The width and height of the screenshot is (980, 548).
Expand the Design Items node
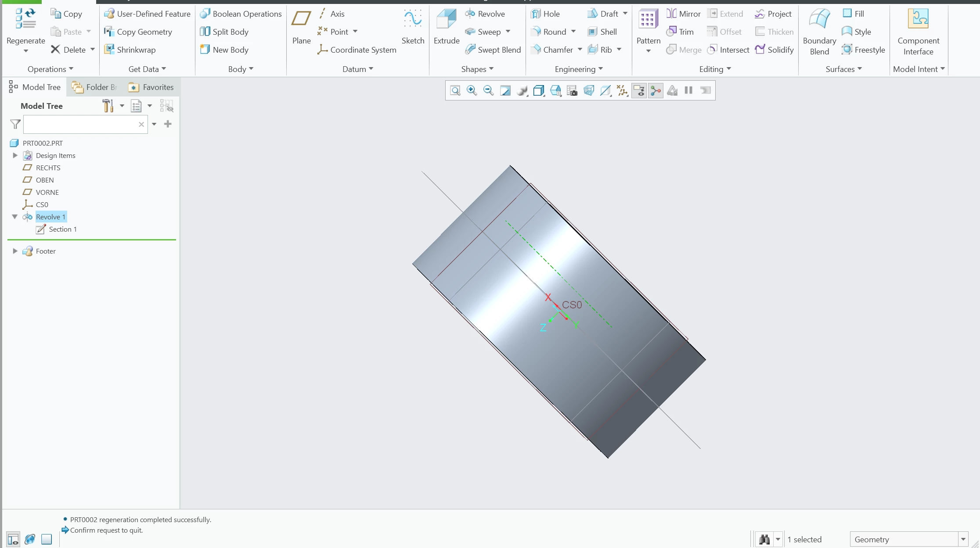click(x=15, y=155)
